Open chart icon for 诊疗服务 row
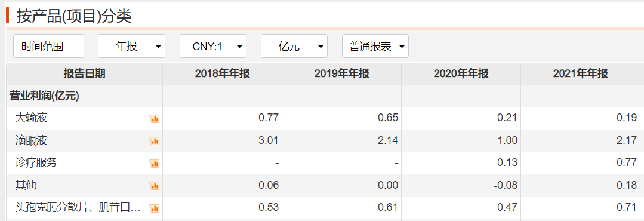 pos(155,164)
